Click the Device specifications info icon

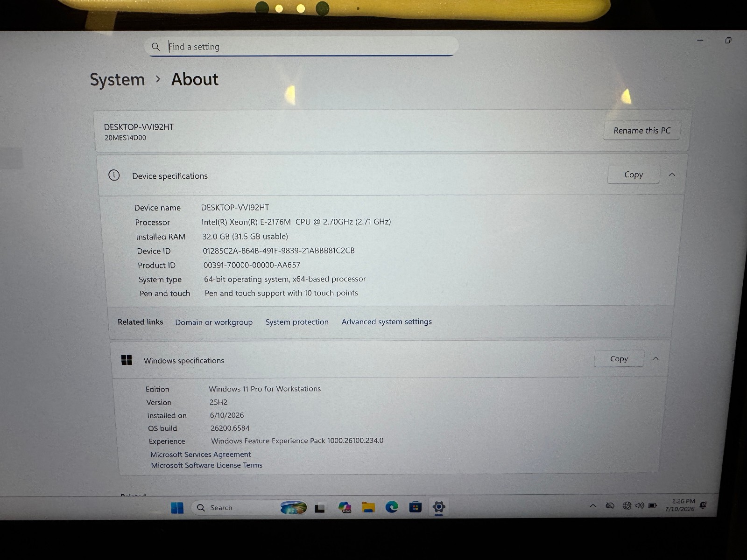114,175
